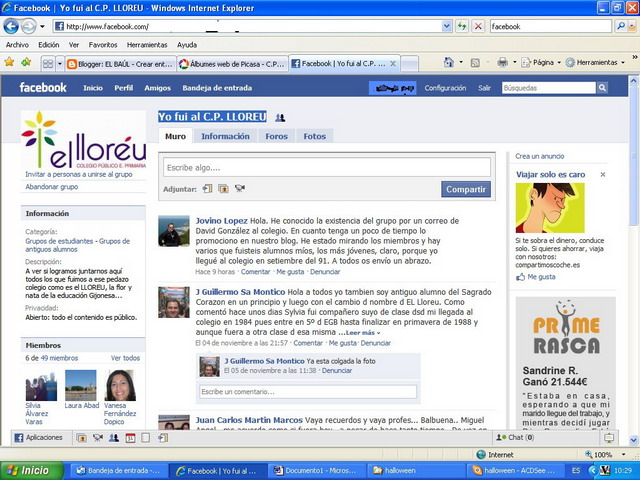
Task: Open the Favorites Center star icon
Action: coord(9,62)
